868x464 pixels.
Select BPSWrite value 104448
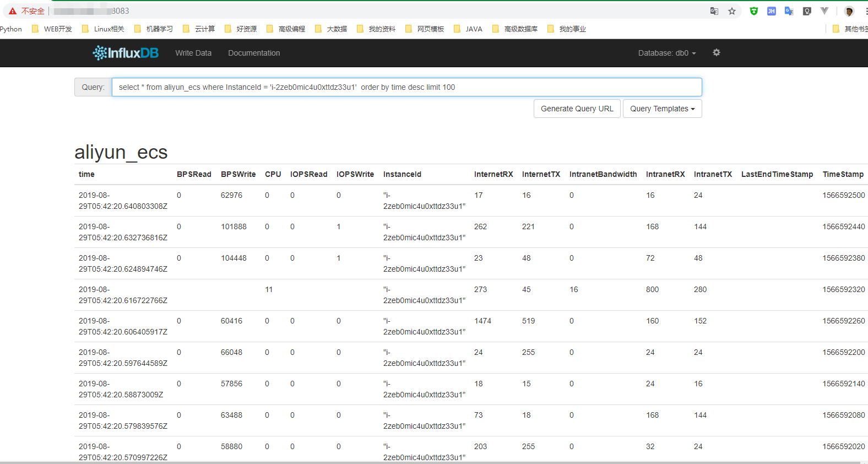[x=234, y=258]
